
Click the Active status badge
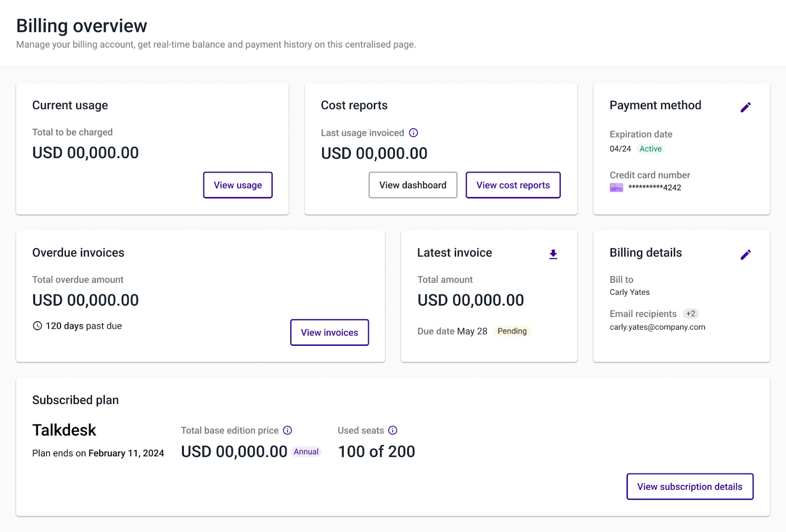point(650,149)
